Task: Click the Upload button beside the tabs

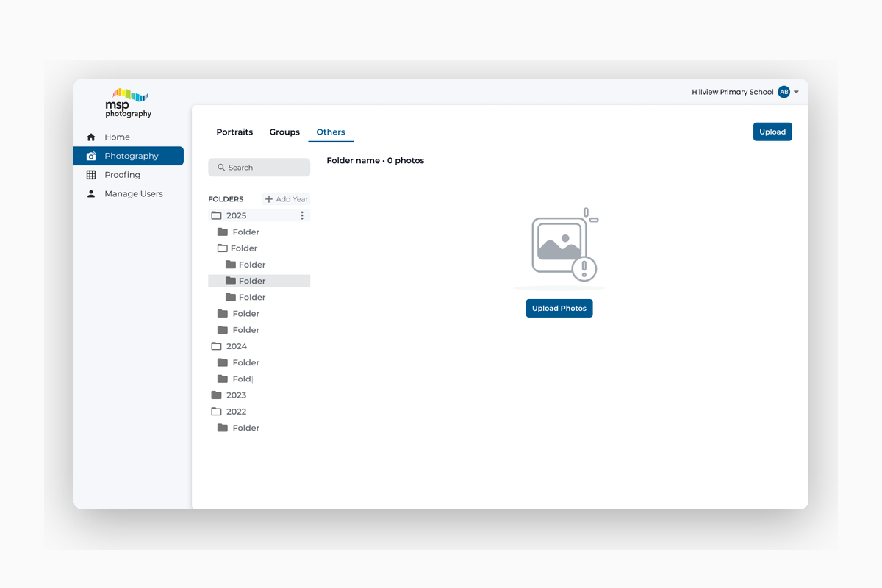Action: point(772,132)
